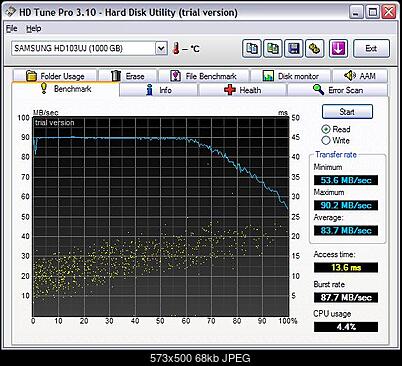The width and height of the screenshot is (402, 366).
Task: Exit the HD Tune application
Action: pyautogui.click(x=371, y=49)
